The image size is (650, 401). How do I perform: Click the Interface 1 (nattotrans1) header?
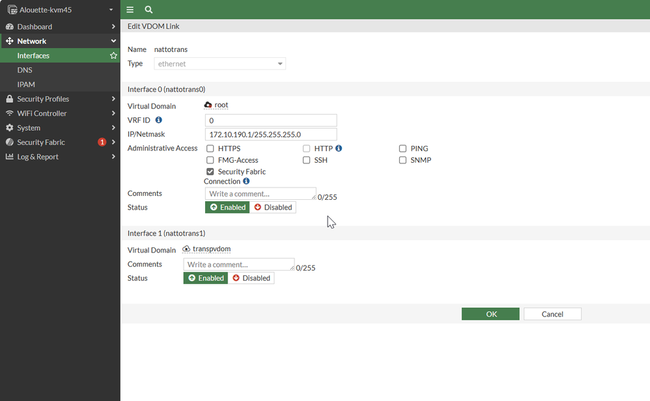tap(166, 233)
